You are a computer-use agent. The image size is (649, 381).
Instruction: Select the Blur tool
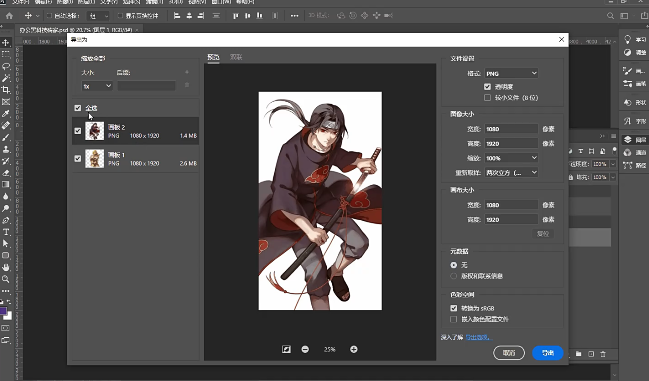coord(6,196)
